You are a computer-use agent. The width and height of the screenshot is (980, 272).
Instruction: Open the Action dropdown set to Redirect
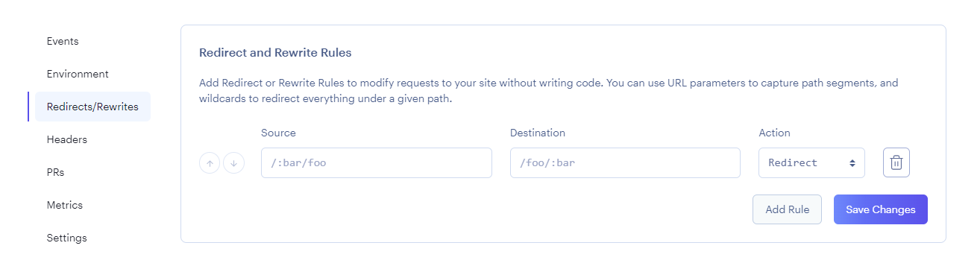coord(811,162)
